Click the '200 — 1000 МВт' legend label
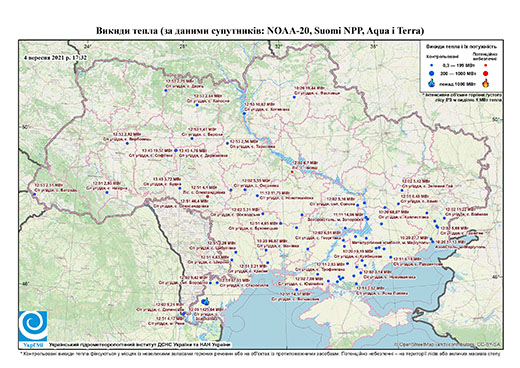The height and width of the screenshot is (368, 520). (x=458, y=73)
